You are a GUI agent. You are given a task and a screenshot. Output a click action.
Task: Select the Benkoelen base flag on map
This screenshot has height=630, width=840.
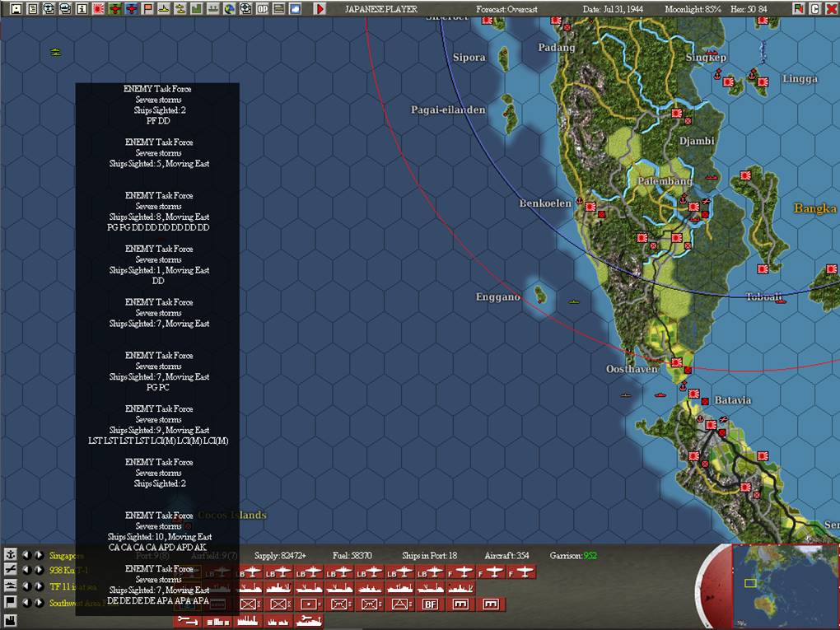[591, 206]
